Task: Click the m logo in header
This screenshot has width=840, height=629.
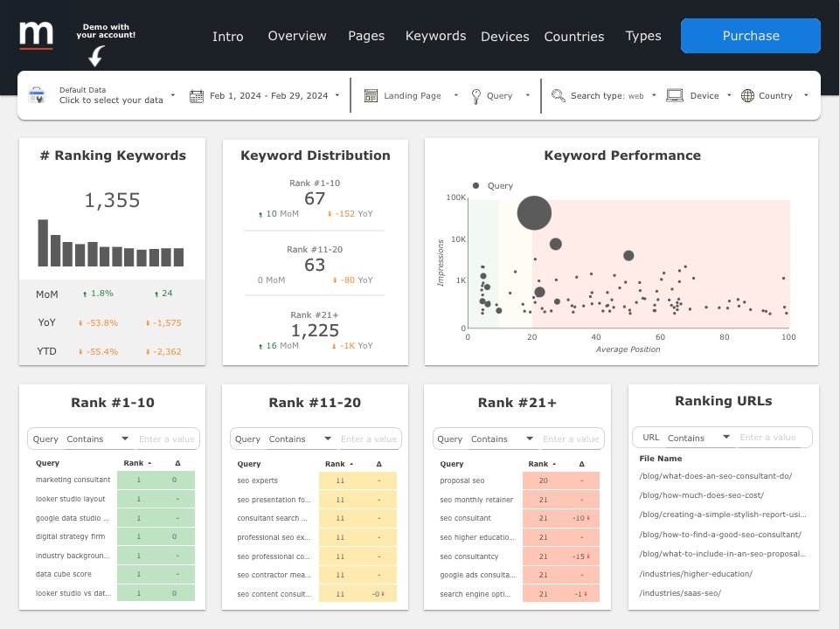Action: [x=37, y=35]
